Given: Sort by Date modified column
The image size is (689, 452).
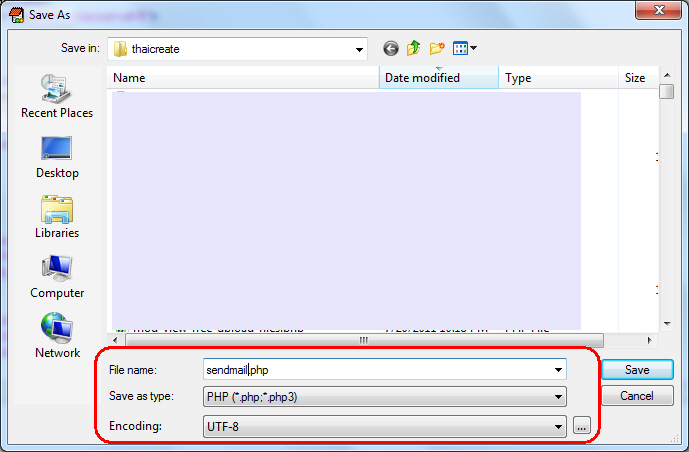Looking at the screenshot, I should coord(439,78).
